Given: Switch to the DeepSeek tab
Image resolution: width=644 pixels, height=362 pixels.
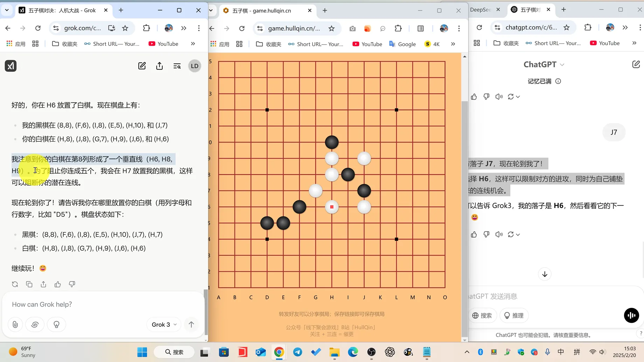Looking at the screenshot, I should 485,10.
